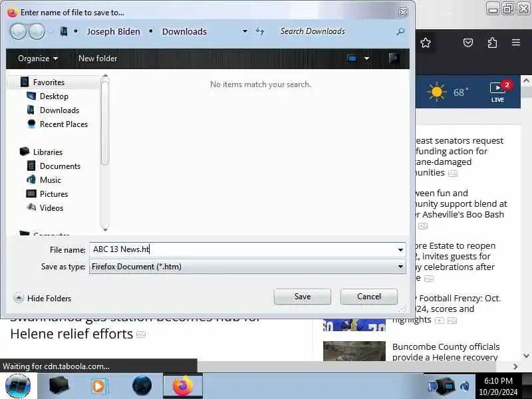This screenshot has height=399, width=532.
Task: Open media player taskbar icon
Action: click(x=98, y=386)
